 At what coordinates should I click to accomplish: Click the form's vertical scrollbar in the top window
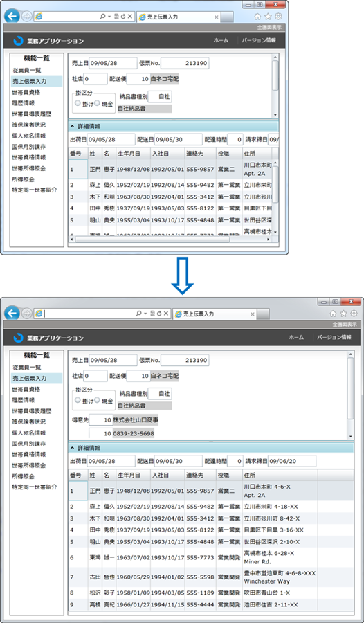click(275, 75)
